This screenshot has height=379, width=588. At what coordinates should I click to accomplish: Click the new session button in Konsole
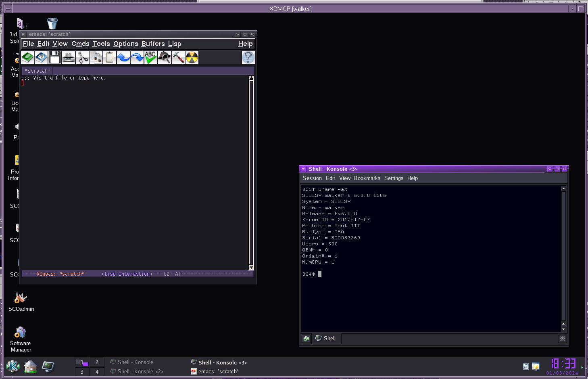pos(306,339)
